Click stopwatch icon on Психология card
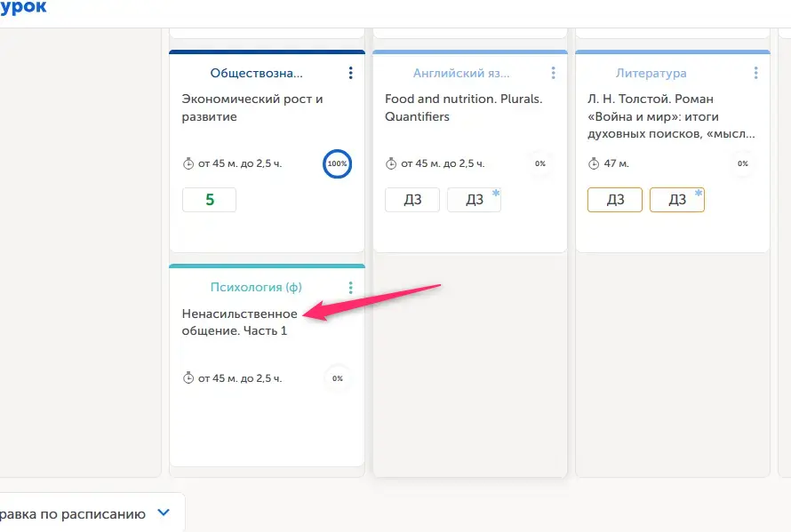 click(188, 377)
